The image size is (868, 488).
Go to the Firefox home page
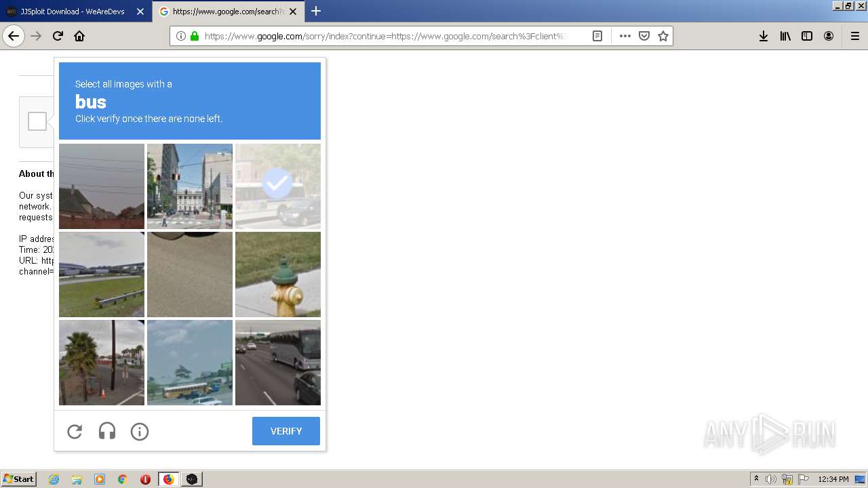pyautogui.click(x=79, y=36)
